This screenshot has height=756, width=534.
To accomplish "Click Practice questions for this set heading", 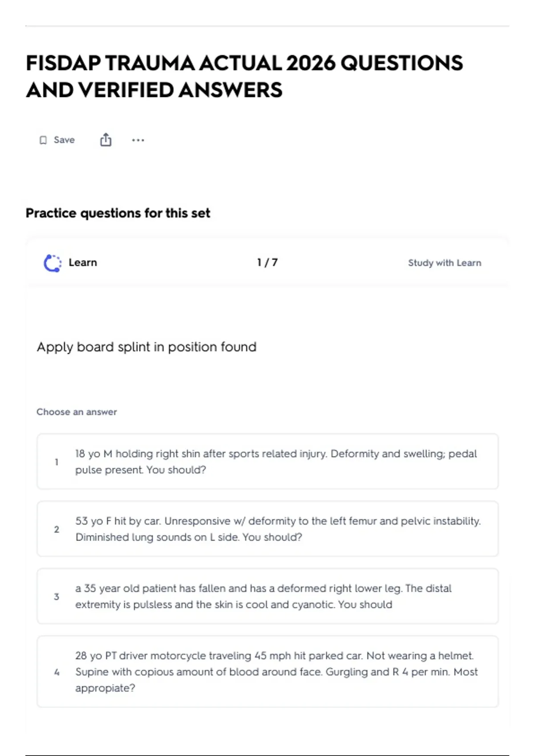I will pyautogui.click(x=118, y=213).
